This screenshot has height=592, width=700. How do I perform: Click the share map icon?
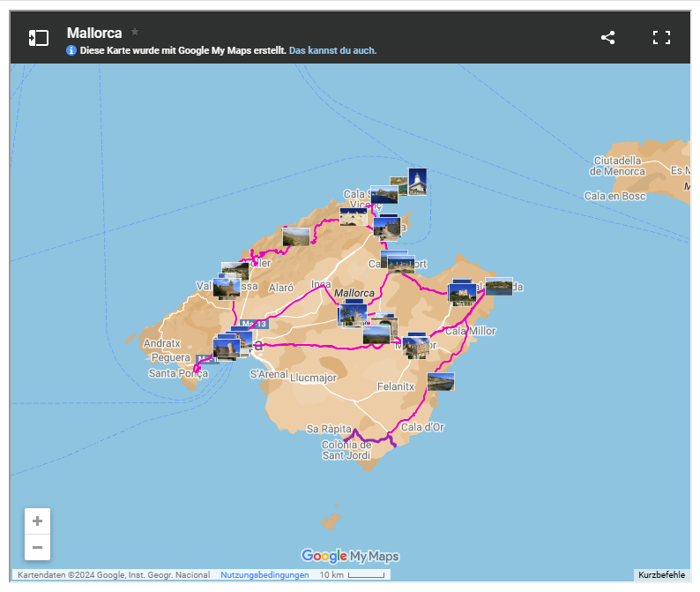click(x=607, y=38)
